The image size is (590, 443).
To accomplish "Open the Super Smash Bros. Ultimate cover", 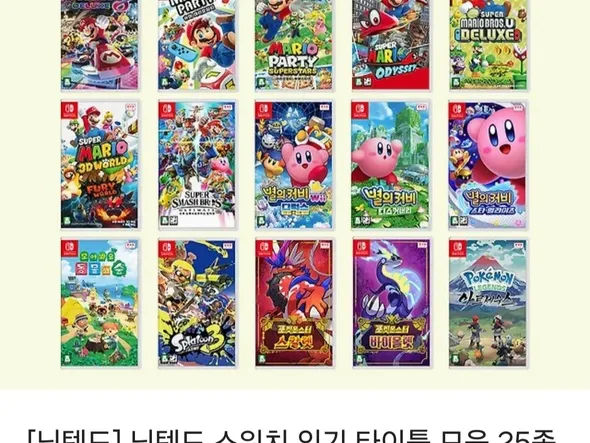I will coord(197,165).
